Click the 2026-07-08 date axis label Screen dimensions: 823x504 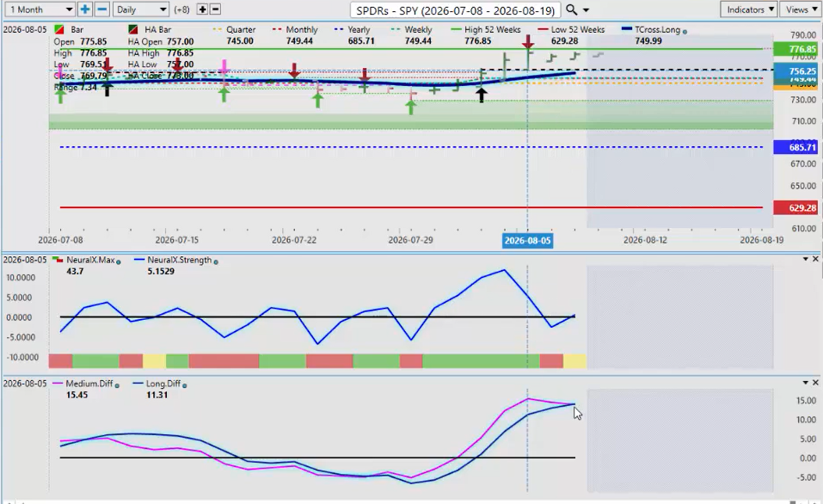60,240
